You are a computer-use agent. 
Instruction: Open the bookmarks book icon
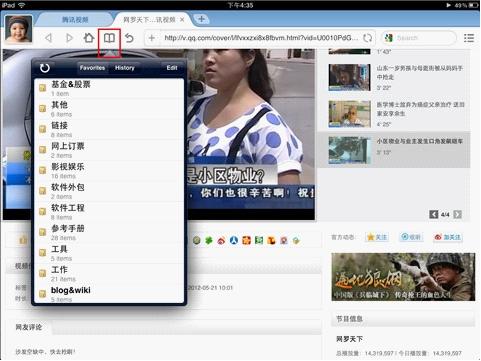(x=109, y=38)
